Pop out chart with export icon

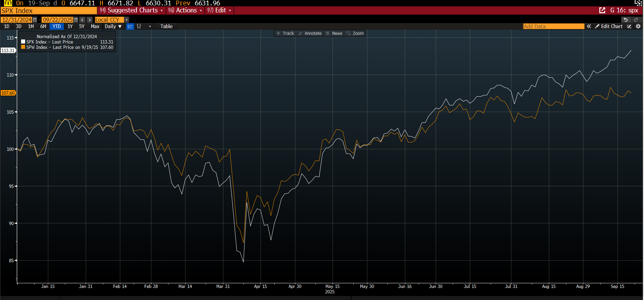coord(602,10)
